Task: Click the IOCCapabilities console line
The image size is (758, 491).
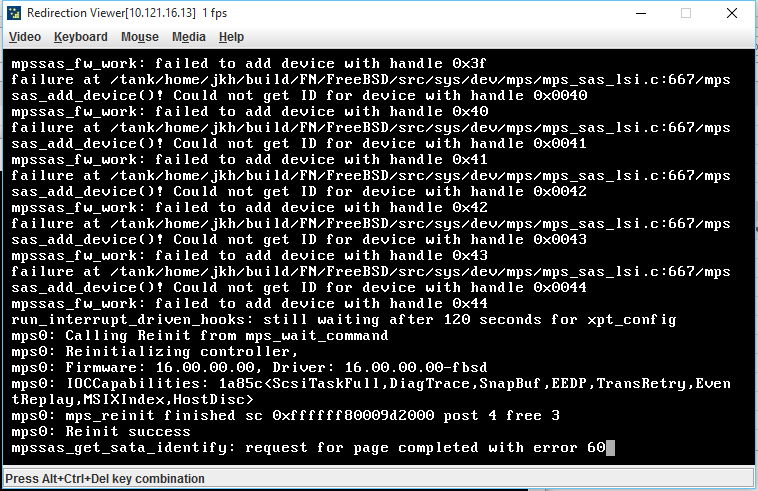Action: coord(371,391)
